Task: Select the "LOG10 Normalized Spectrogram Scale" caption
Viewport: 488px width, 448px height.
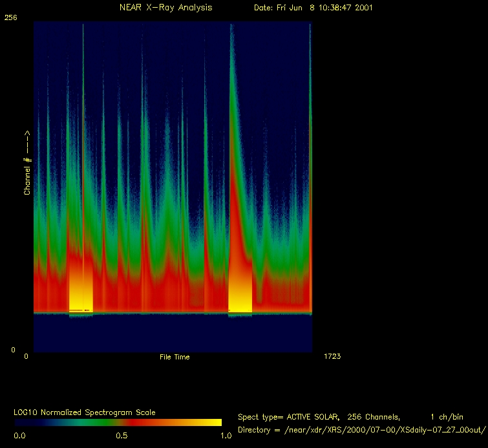Action: click(85, 412)
